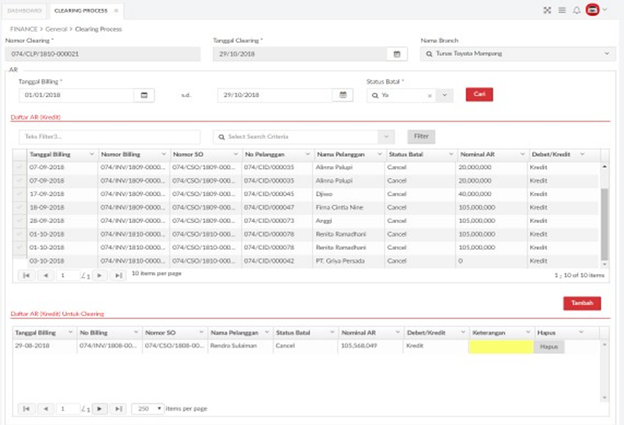
Task: Click scroll-down arrow of lower grid
Action: pyautogui.click(x=604, y=398)
